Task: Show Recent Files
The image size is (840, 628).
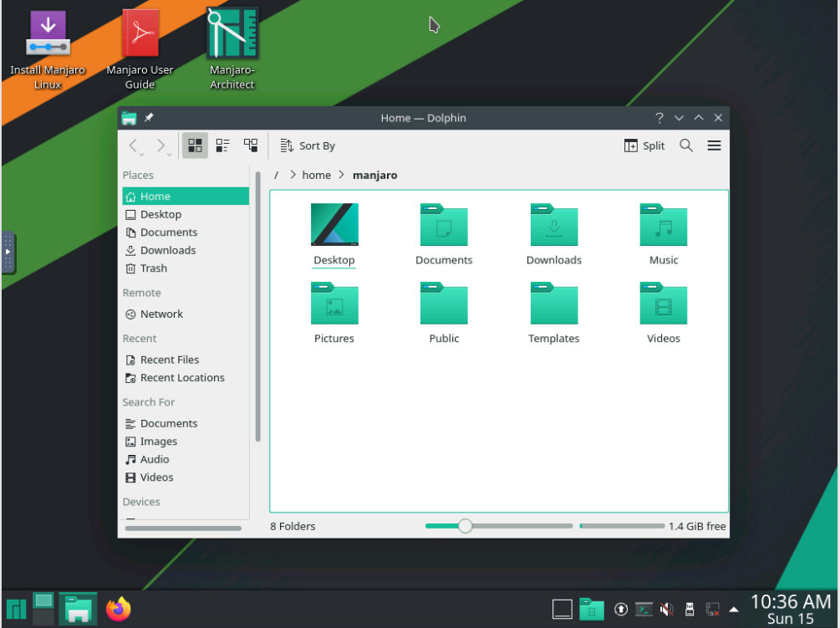Action: point(186,360)
